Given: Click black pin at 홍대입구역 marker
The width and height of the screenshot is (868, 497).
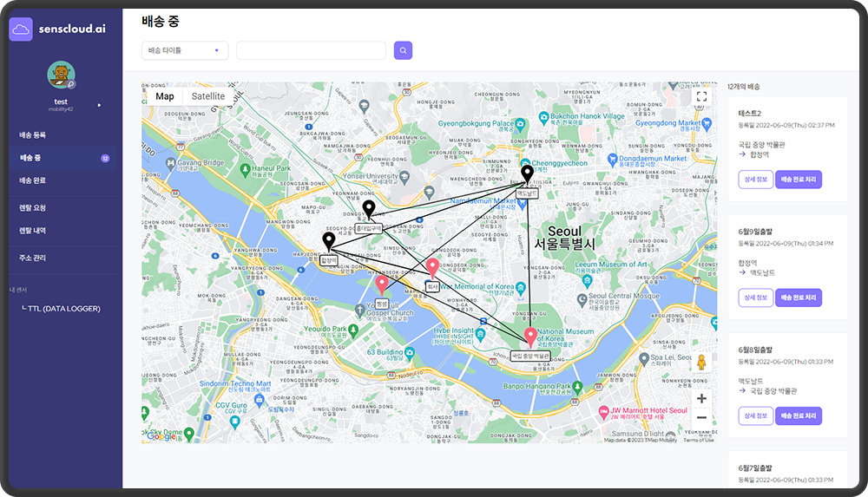Looking at the screenshot, I should pos(369,210).
